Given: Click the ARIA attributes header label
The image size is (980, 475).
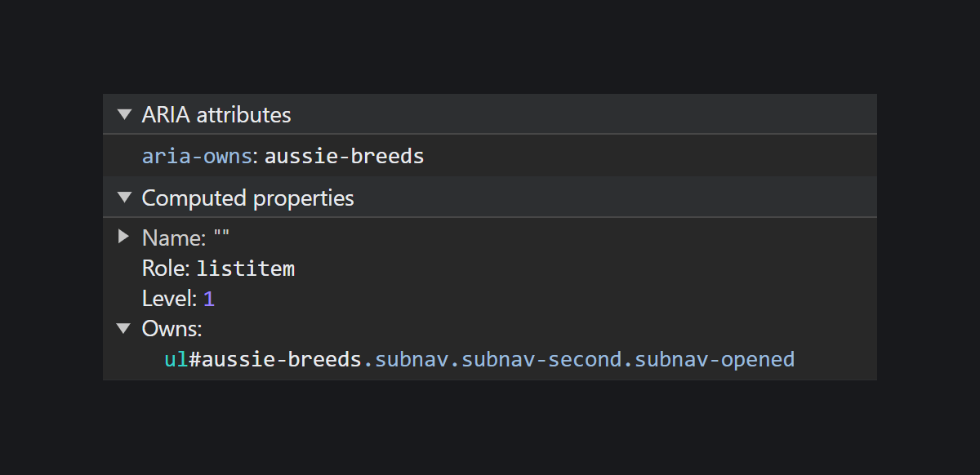Looking at the screenshot, I should click(216, 114).
